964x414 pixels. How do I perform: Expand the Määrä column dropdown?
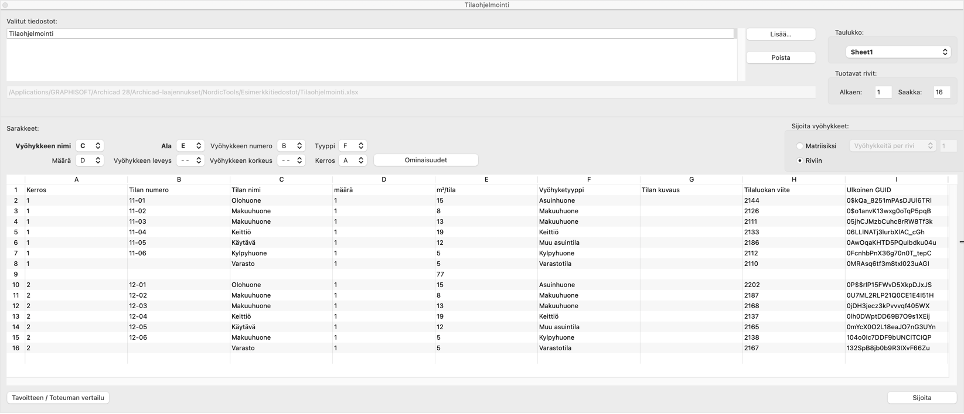tap(90, 159)
